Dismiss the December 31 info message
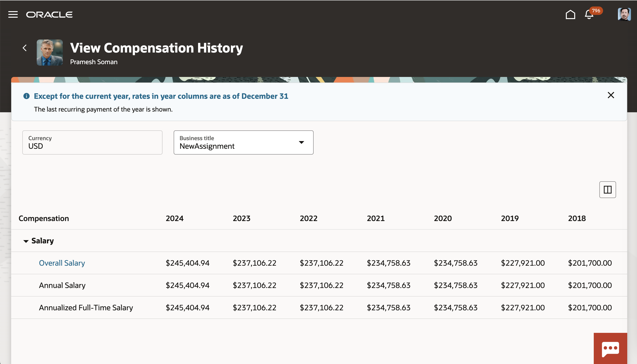This screenshot has width=637, height=364. 611,95
